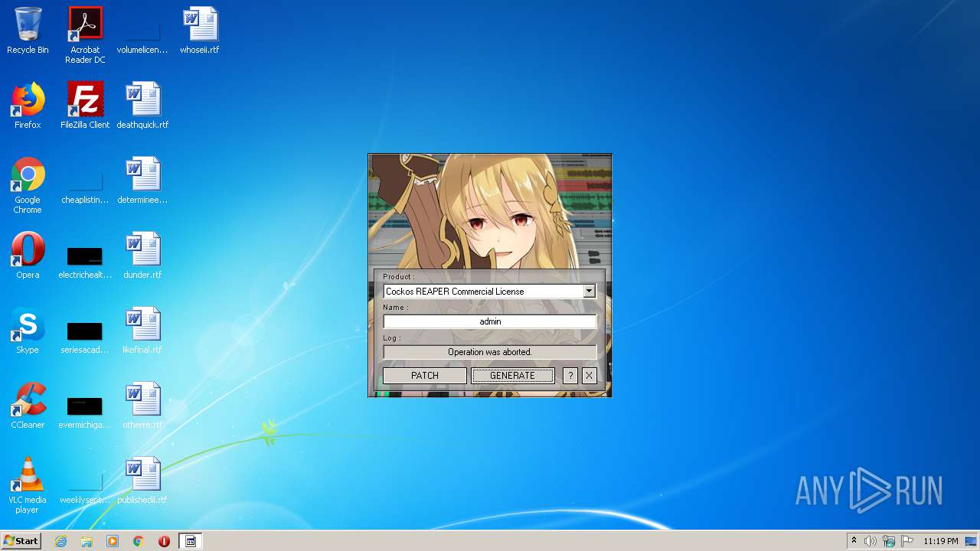Show hidden tray icons arrow
The image size is (980, 551).
[854, 541]
